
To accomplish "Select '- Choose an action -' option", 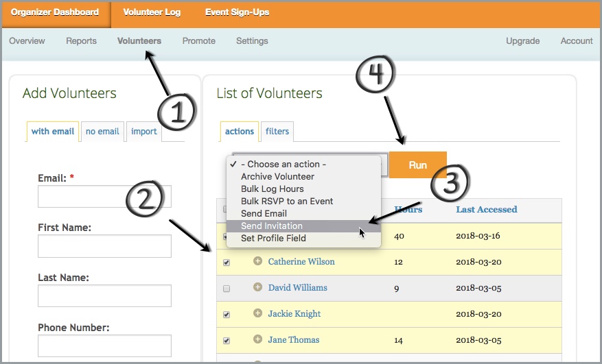I will point(303,164).
